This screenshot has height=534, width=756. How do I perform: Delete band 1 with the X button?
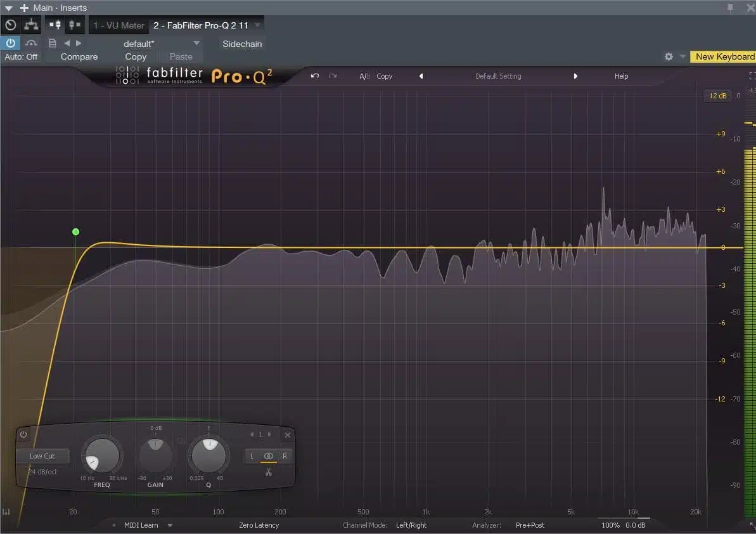point(287,434)
